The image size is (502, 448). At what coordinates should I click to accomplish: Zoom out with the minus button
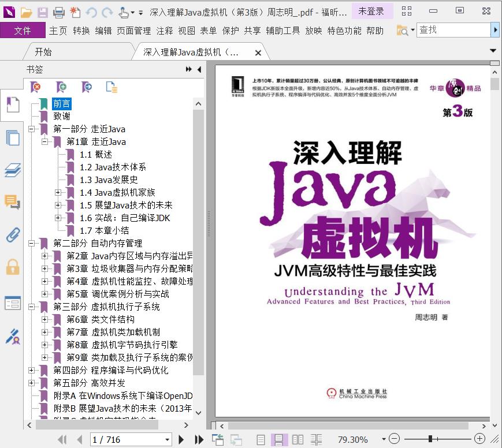click(394, 439)
